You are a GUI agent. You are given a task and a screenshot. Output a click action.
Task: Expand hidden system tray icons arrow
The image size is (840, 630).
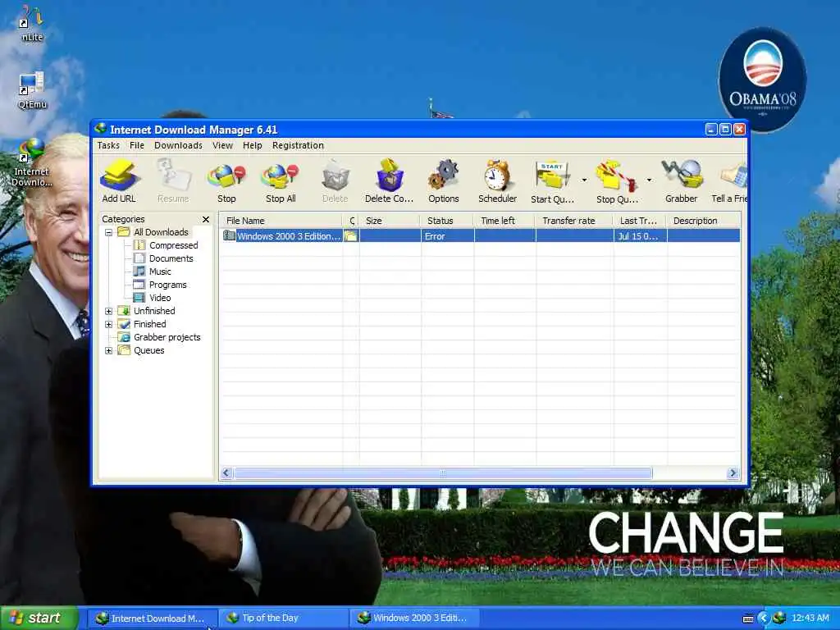pos(764,619)
